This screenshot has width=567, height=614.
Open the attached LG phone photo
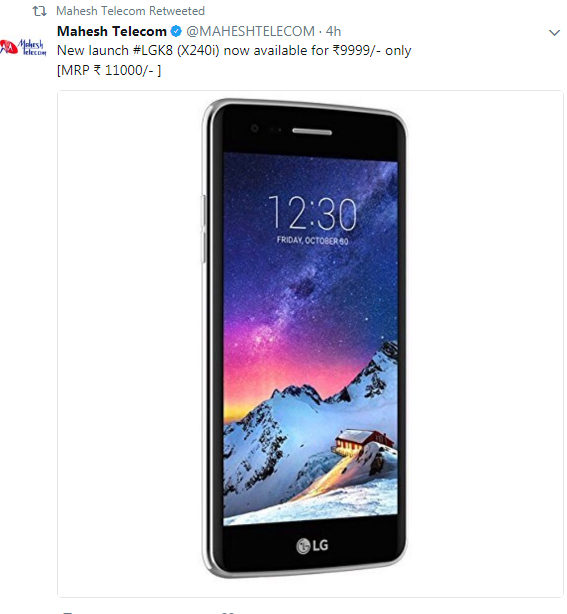tap(310, 343)
